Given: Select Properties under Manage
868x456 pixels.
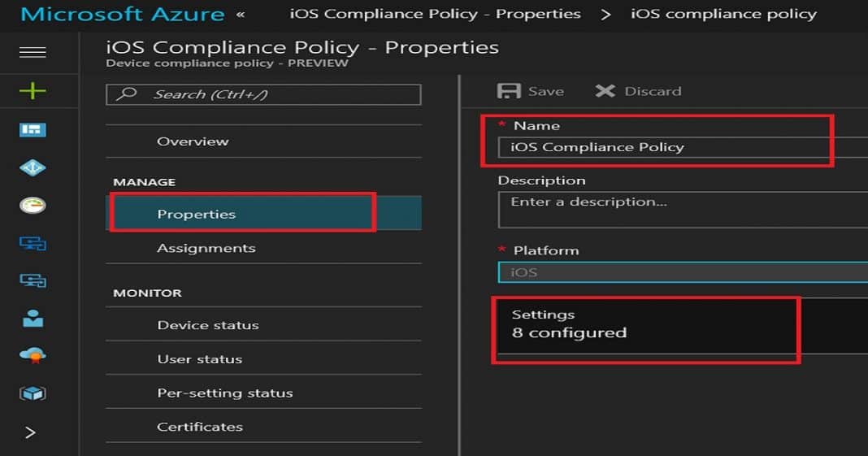Looking at the screenshot, I should pyautogui.click(x=263, y=214).
